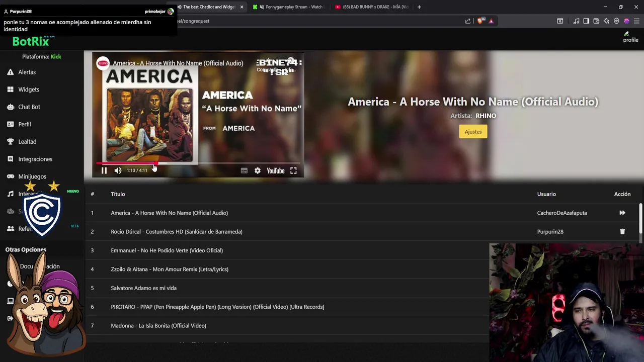Toggle YouTube subtitles/captions icon
Screen dimensions: 644x362
pos(244,171)
